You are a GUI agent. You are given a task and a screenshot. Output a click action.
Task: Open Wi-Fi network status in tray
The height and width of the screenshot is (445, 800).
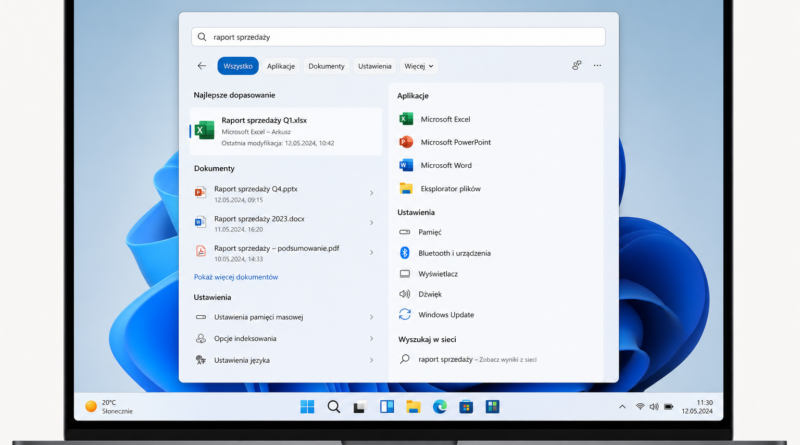click(x=640, y=407)
